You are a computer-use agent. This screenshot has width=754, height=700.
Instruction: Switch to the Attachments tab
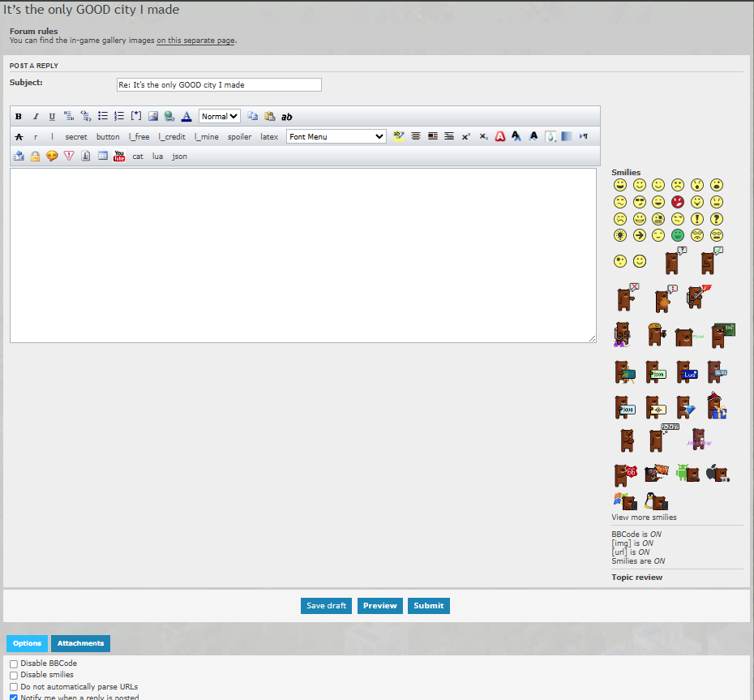pos(80,643)
